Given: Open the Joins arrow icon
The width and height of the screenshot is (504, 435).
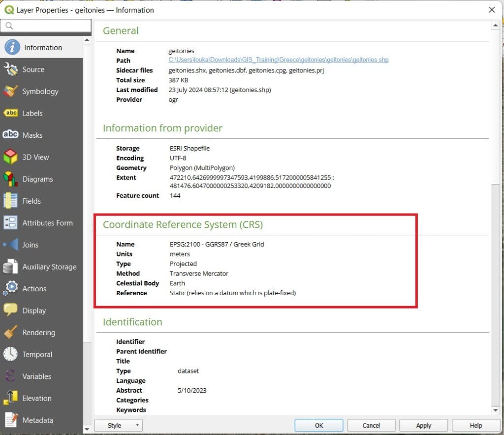Looking at the screenshot, I should tap(10, 245).
